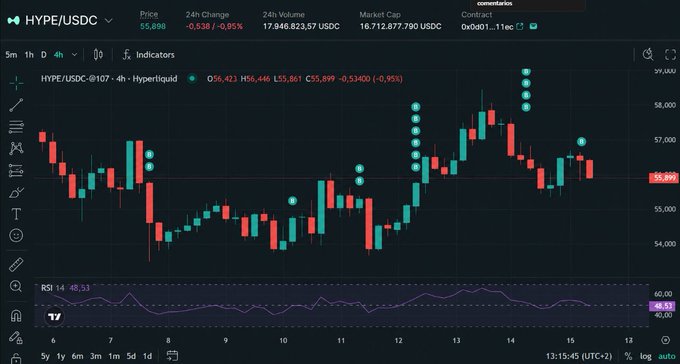Open the Fibonacci retracement tools

point(16,127)
